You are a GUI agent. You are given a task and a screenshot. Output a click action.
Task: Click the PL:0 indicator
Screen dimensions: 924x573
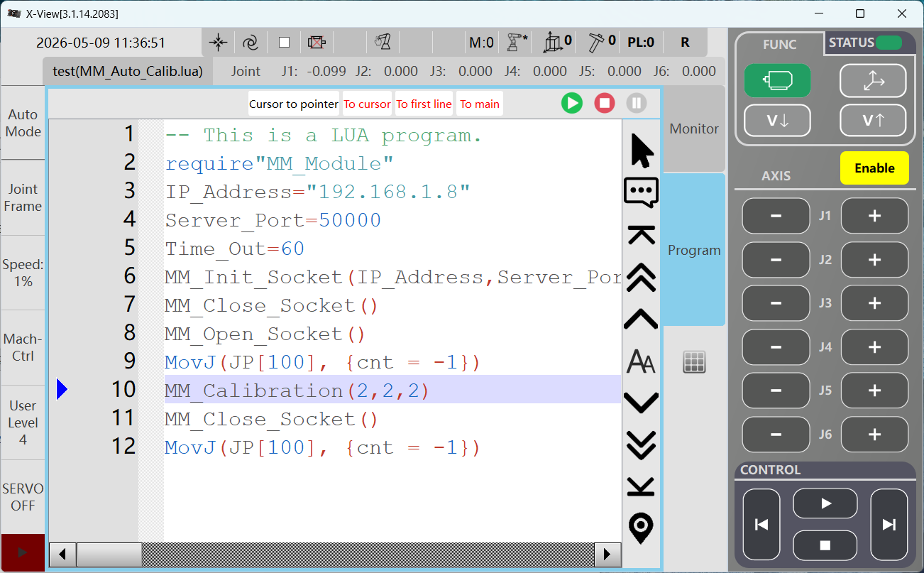pyautogui.click(x=641, y=43)
